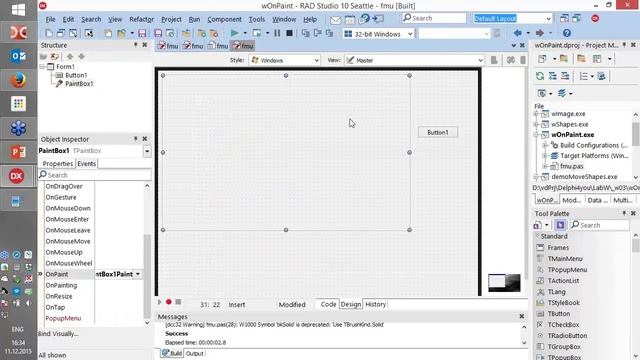Image resolution: width=640 pixels, height=360 pixels.
Task: Click the envelope icon in the top toolbar
Action: [336, 19]
